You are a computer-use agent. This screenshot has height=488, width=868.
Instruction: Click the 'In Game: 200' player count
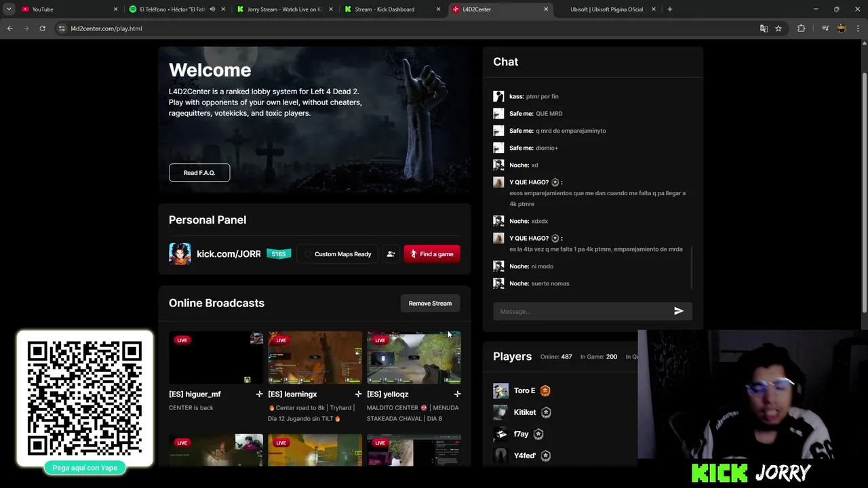(x=599, y=357)
